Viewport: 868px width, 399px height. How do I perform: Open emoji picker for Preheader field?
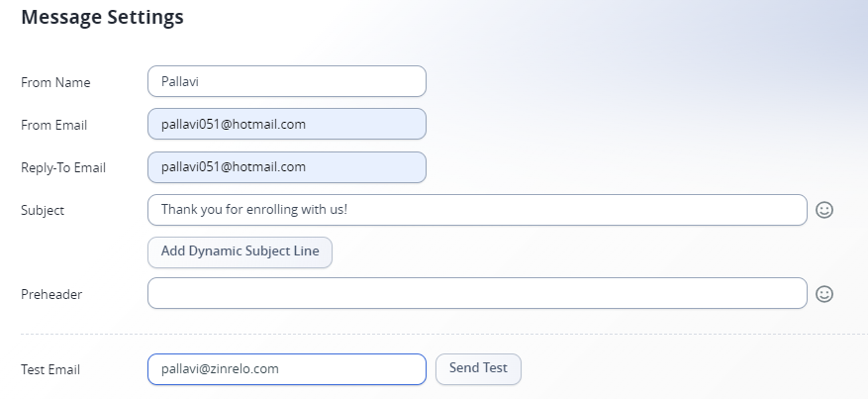pos(824,294)
